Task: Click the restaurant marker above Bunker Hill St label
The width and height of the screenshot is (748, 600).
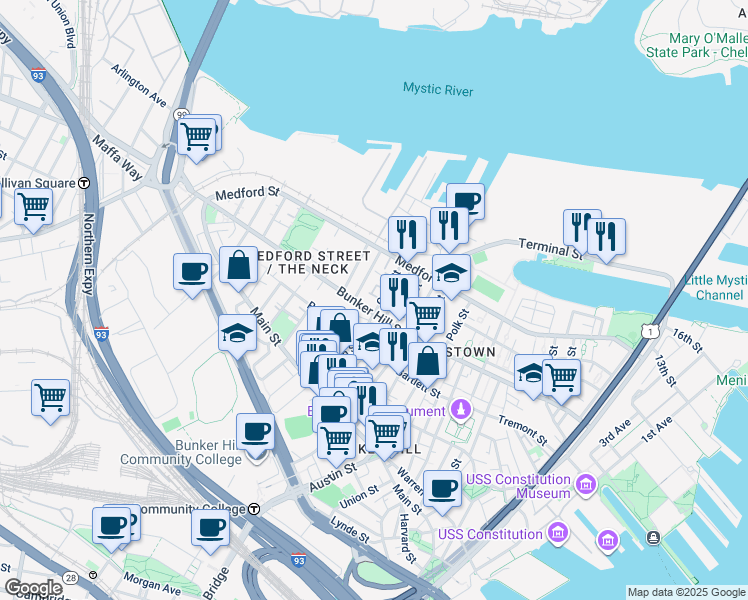Action: [397, 293]
